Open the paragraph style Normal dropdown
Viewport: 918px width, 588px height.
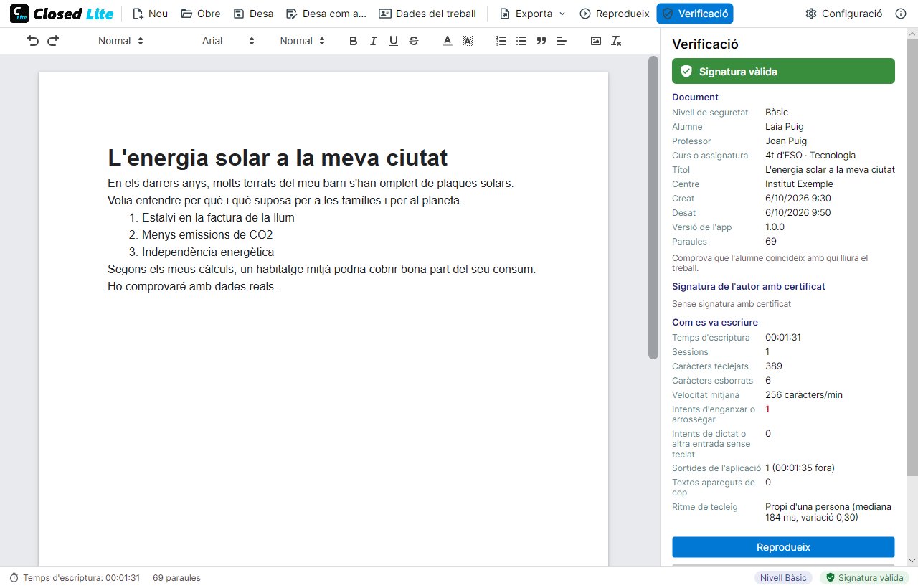120,41
